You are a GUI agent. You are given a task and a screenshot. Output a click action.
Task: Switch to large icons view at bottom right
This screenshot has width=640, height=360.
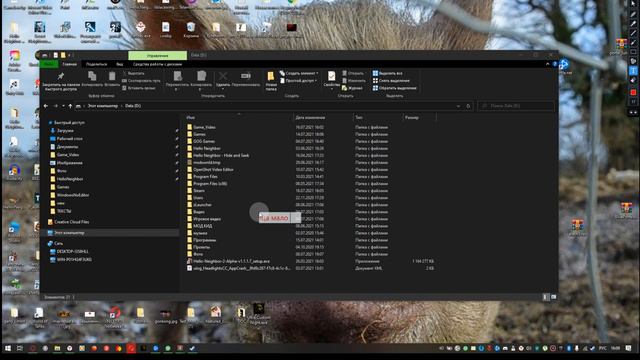tap(553, 297)
